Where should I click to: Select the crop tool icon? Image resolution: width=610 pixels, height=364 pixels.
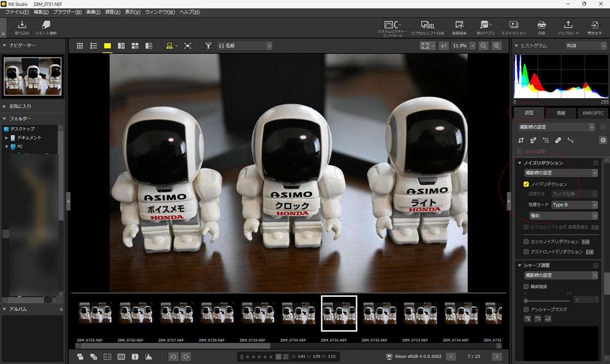[x=521, y=140]
